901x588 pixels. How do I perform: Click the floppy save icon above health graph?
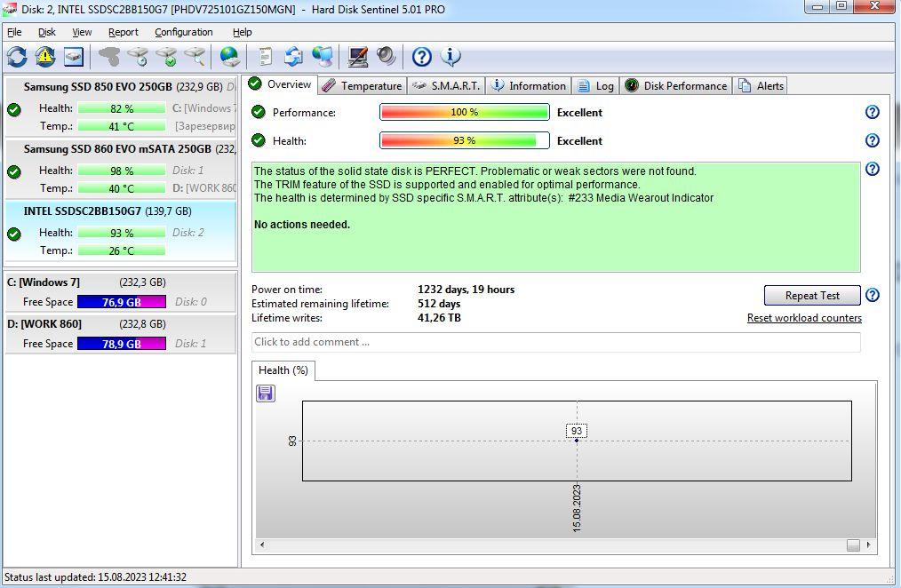pos(265,393)
